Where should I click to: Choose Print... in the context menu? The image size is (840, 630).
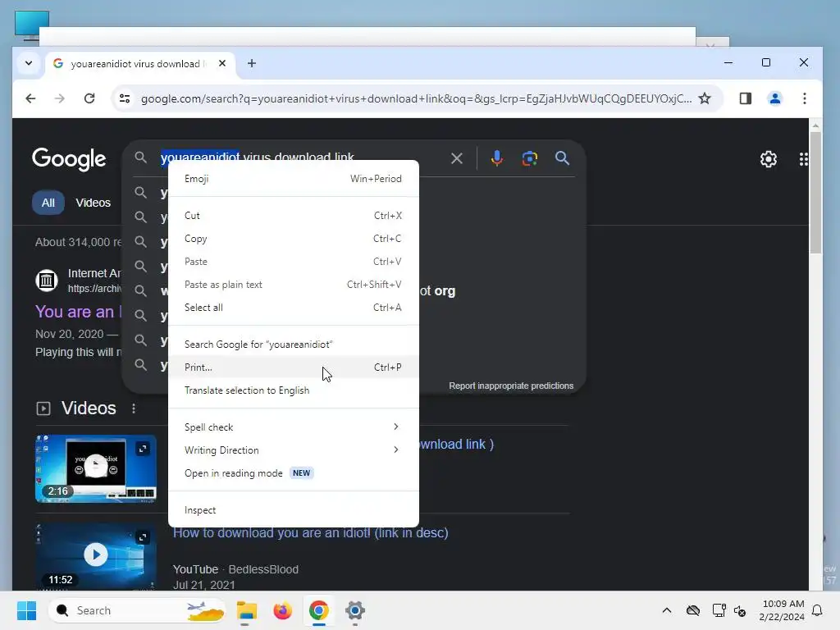pos(293,367)
